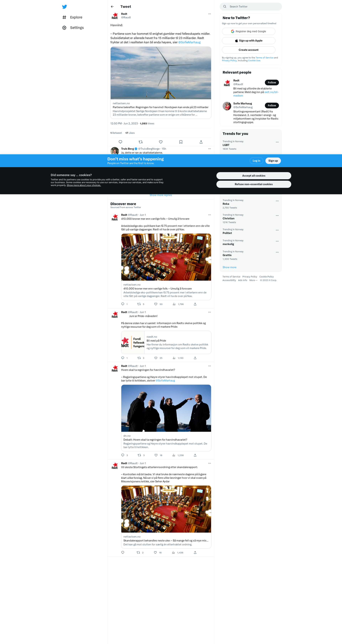View the 17 Likes list
This screenshot has height=644, width=342.
click(130, 133)
